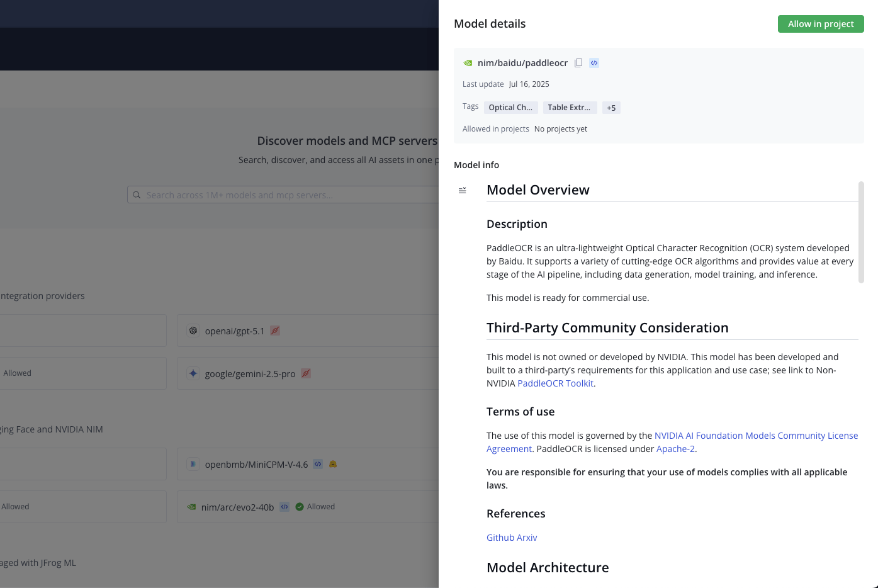
Task: Click the Allow in project button
Action: click(821, 24)
